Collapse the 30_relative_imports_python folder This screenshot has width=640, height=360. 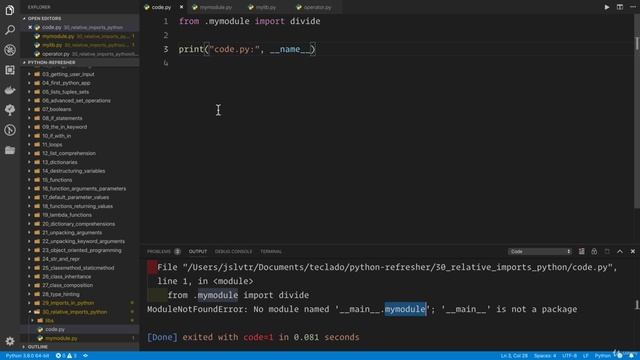click(x=80, y=312)
